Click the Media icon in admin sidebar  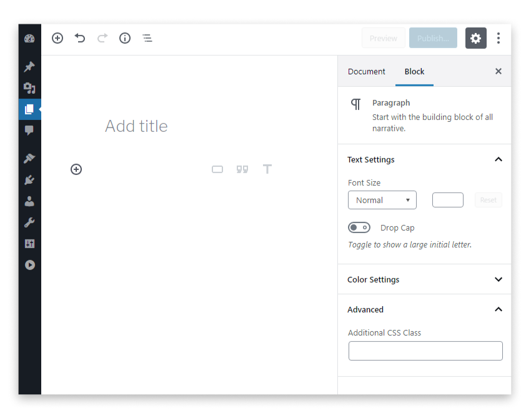pos(29,88)
